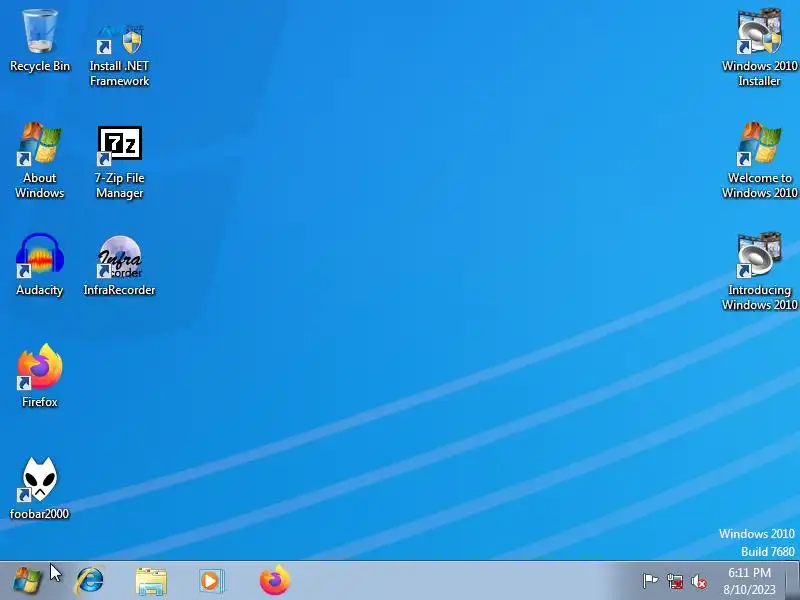Open the Start menu orb
Screen dimensions: 800x600
point(27,581)
